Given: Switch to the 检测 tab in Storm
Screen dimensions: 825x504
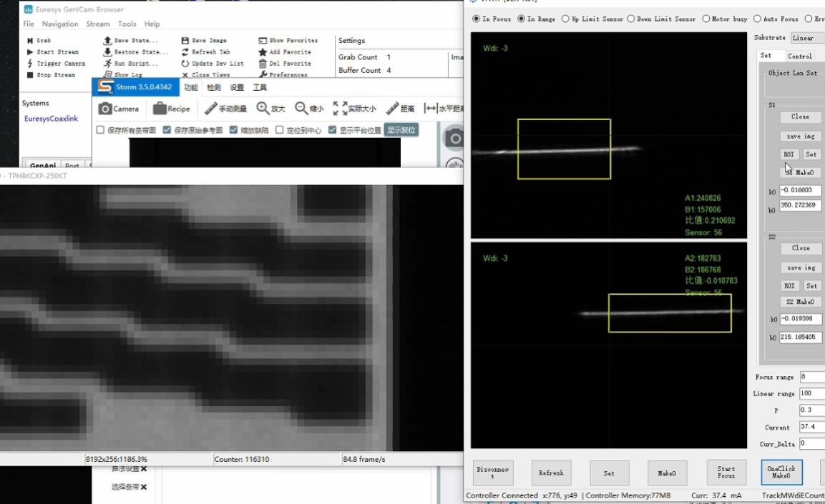Looking at the screenshot, I should pyautogui.click(x=214, y=87).
